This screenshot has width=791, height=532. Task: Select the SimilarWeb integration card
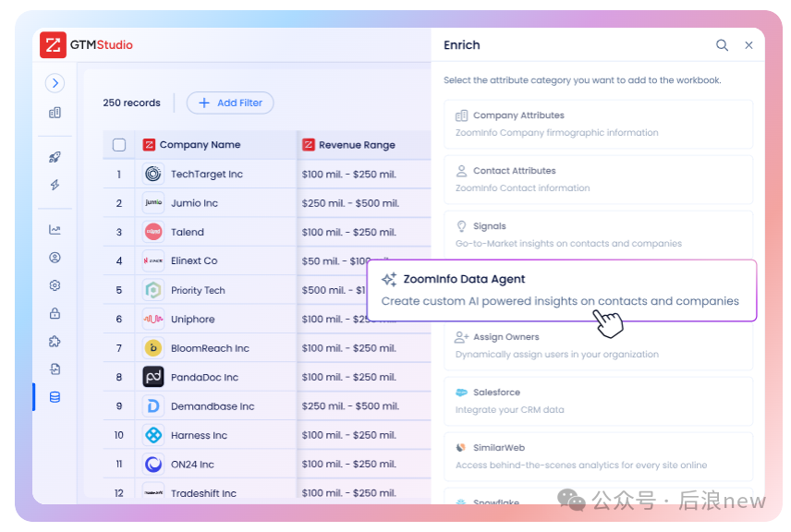click(598, 457)
